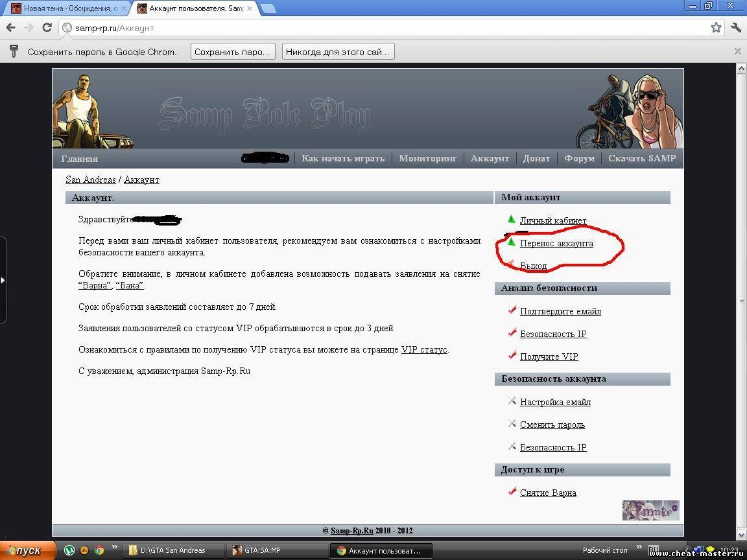Click the Аккаунт пользоват... taskbar button
Screen dimensions: 747x560
click(381, 550)
